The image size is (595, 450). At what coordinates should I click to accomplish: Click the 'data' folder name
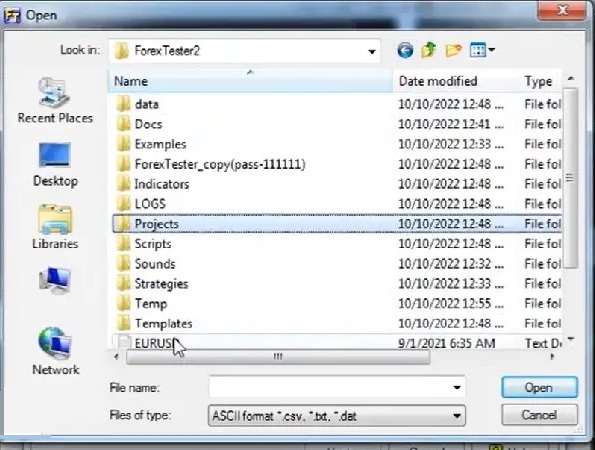pos(146,104)
